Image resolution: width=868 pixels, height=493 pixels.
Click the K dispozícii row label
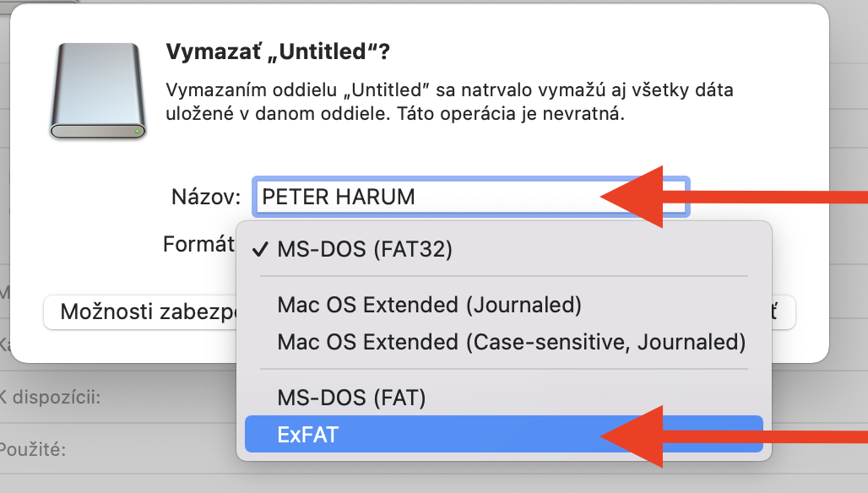tap(51, 396)
